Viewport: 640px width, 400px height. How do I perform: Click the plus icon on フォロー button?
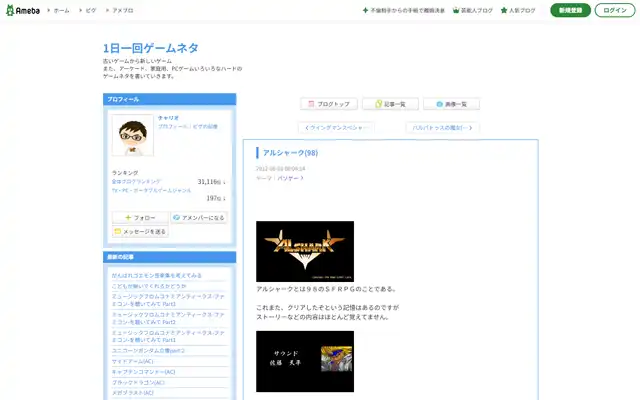(128, 218)
